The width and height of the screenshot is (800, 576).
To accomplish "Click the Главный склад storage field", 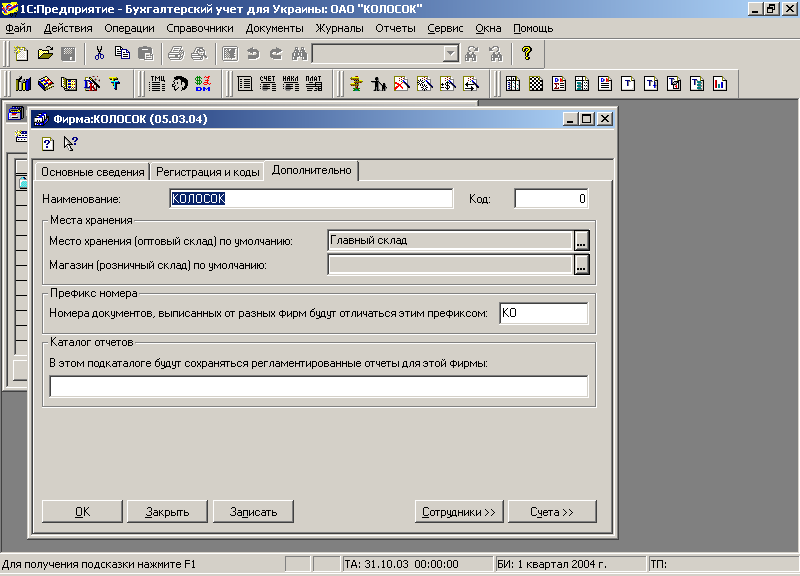I will coord(450,240).
